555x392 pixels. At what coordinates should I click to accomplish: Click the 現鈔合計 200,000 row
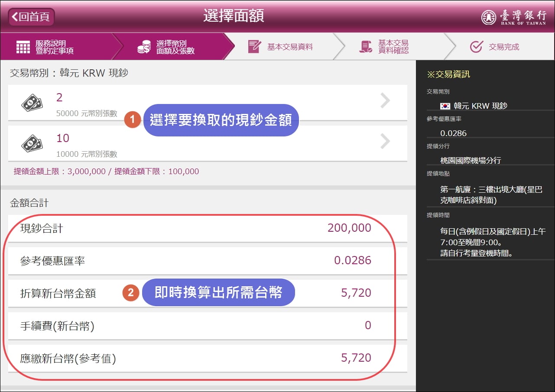point(208,228)
